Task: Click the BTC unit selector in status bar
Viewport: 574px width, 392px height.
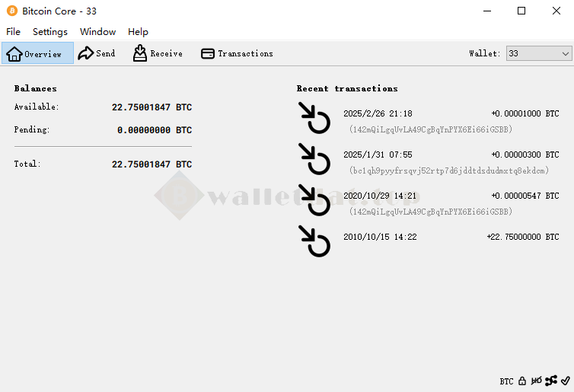Action: [x=507, y=381]
